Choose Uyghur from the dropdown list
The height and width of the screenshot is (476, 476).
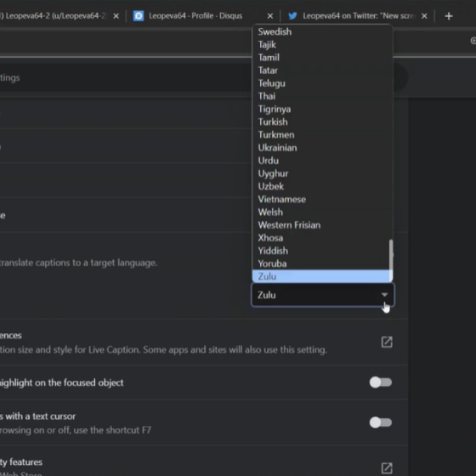pyautogui.click(x=321, y=173)
